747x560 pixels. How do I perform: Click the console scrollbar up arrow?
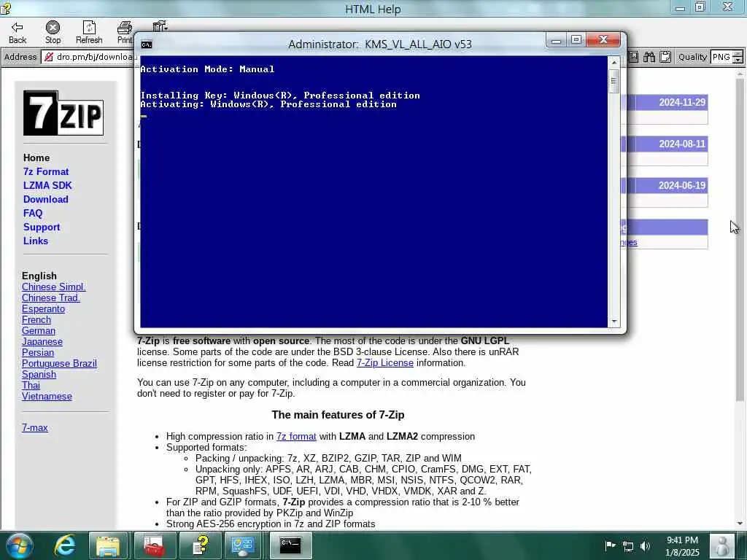(614, 63)
